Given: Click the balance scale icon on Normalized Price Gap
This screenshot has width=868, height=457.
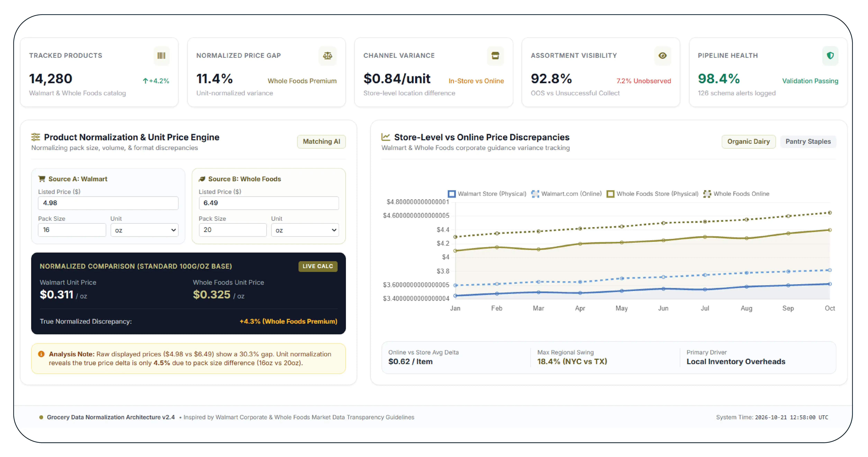Looking at the screenshot, I should [x=328, y=56].
